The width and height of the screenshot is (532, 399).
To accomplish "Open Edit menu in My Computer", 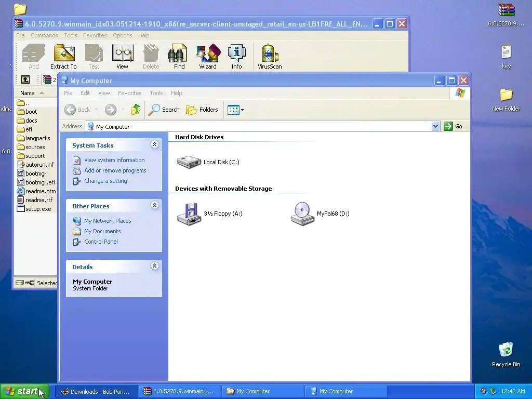I will (85, 93).
